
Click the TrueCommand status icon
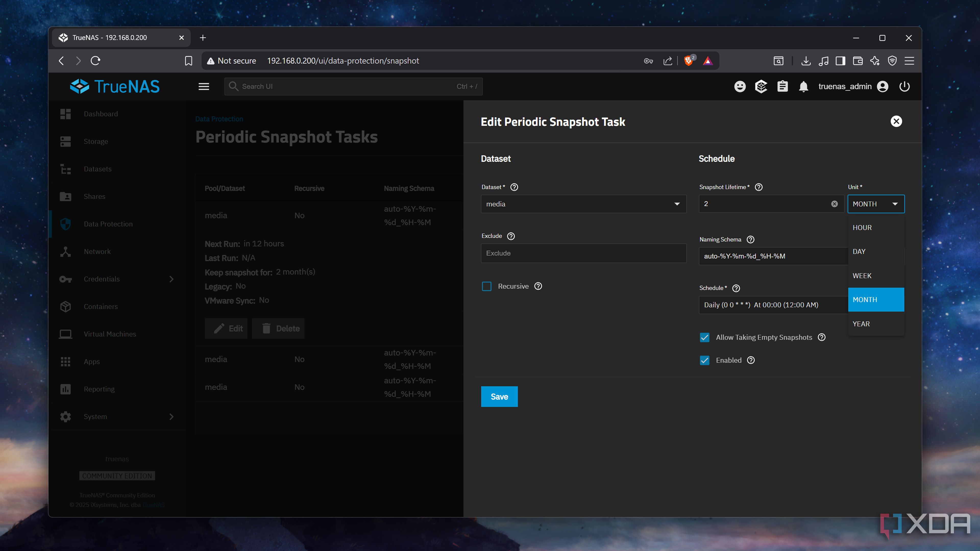tap(761, 86)
